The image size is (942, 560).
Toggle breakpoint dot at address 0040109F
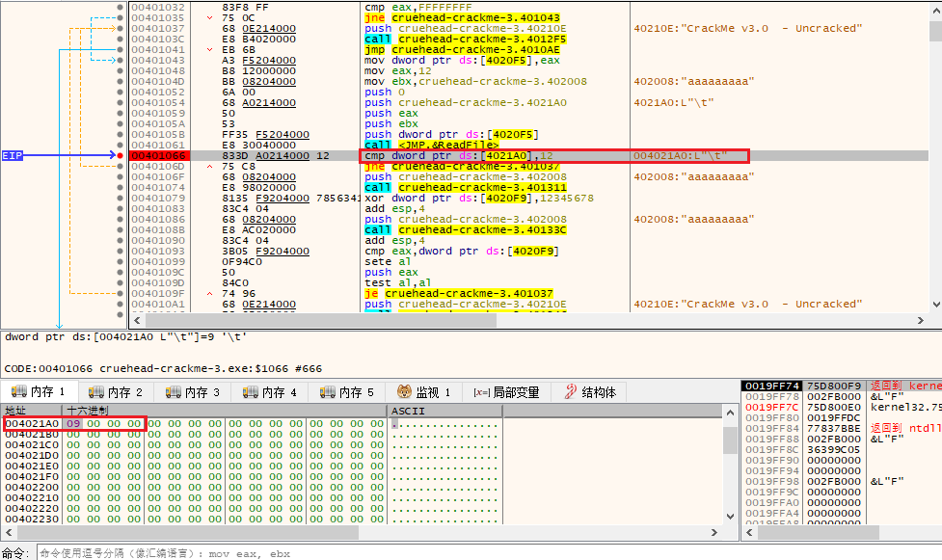pos(121,294)
